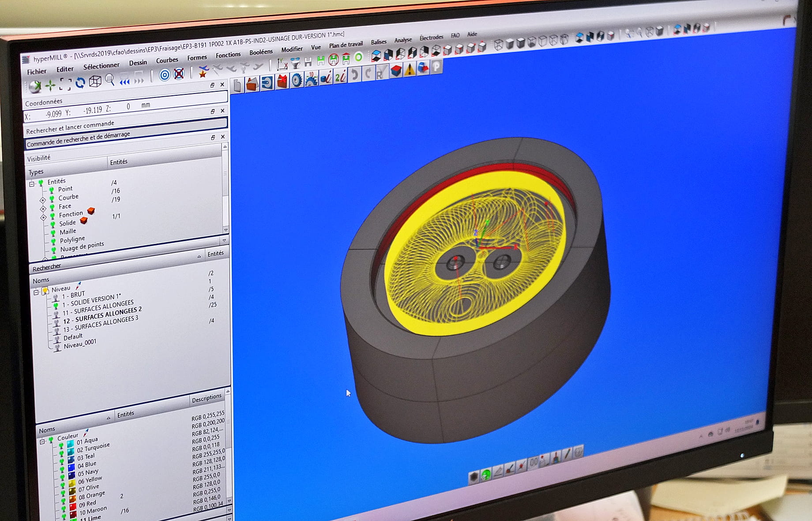Click the magnifying glass zoom icon
This screenshot has width=812, height=521.
click(x=110, y=80)
